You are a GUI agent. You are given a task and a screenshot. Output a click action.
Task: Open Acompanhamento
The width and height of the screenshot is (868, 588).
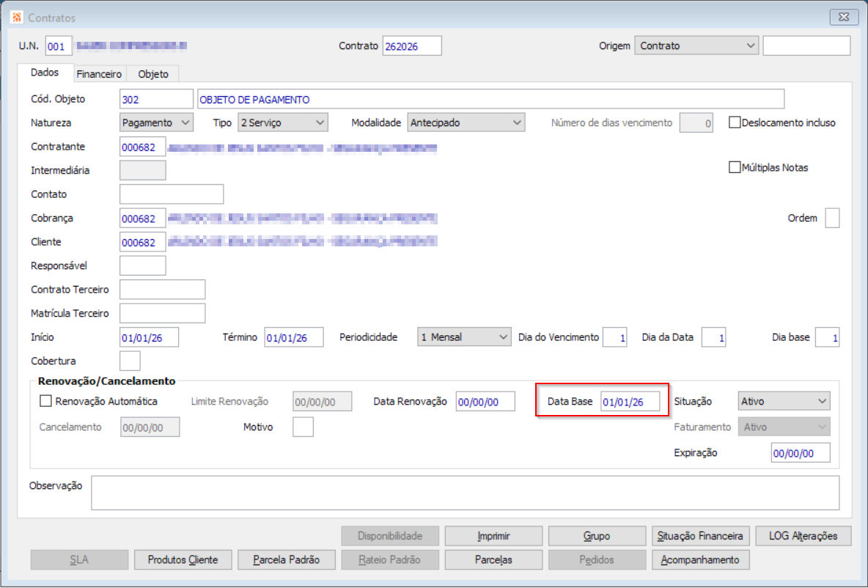click(x=701, y=559)
